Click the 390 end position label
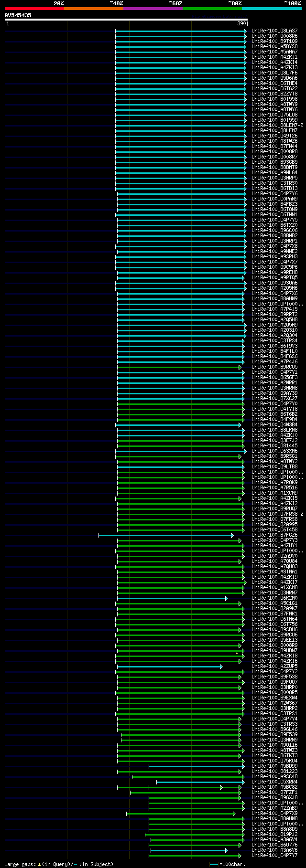The height and width of the screenshot is (868, 306). 241,23
